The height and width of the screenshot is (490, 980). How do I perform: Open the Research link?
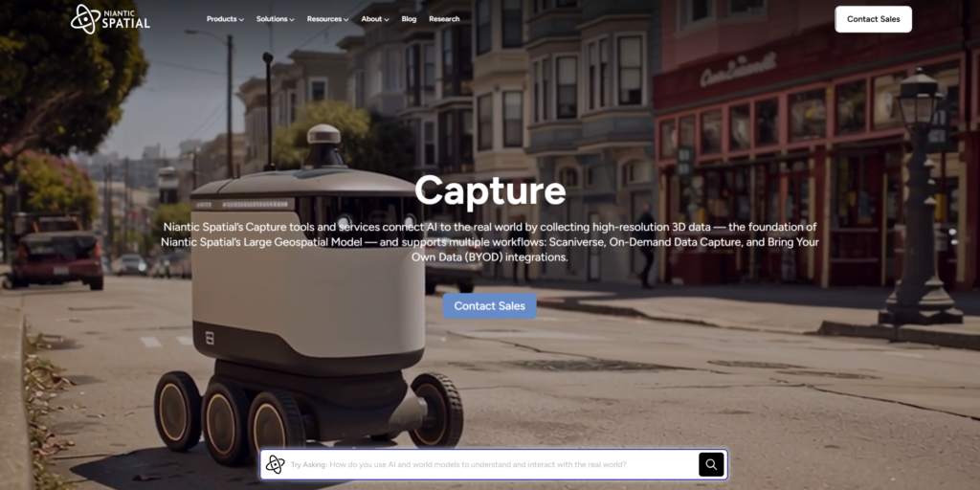(444, 19)
